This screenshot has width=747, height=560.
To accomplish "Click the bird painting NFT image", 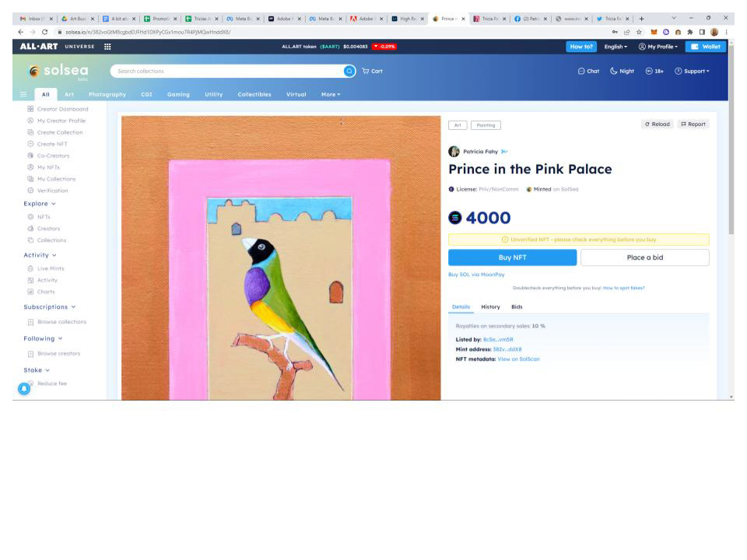I will tap(281, 258).
